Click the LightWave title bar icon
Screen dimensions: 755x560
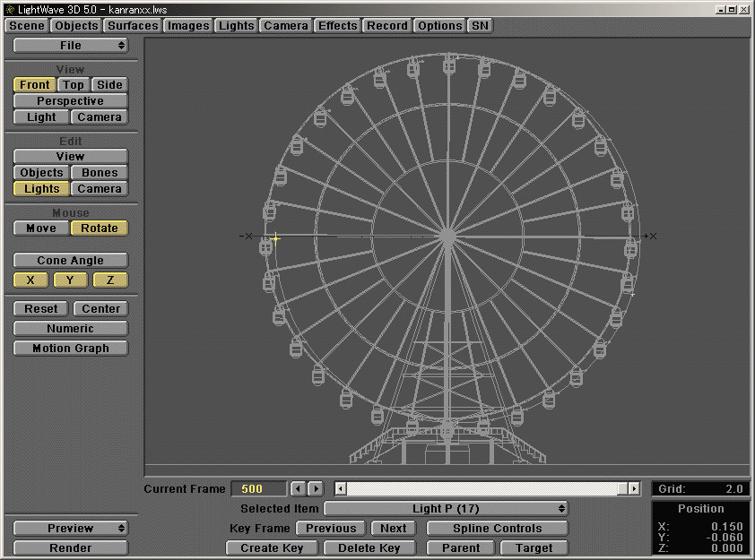click(9, 8)
